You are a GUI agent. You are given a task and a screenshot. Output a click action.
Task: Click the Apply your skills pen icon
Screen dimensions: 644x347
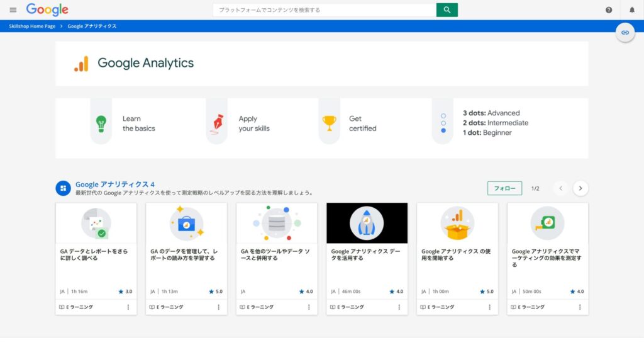pos(216,123)
